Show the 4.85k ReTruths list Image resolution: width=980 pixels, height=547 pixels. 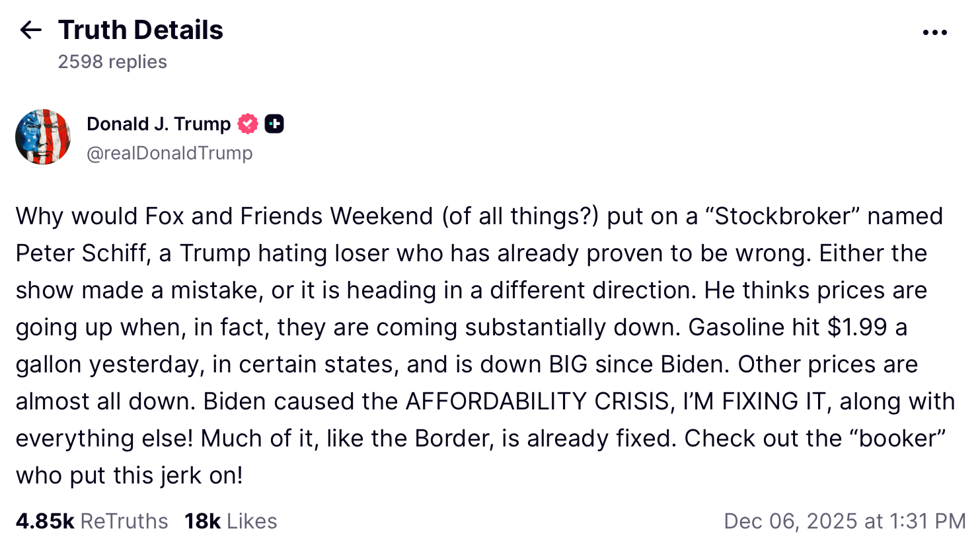(x=92, y=521)
